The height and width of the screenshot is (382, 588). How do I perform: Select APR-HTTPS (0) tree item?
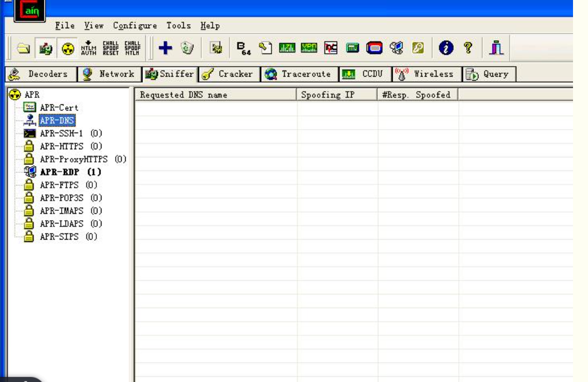(x=71, y=146)
